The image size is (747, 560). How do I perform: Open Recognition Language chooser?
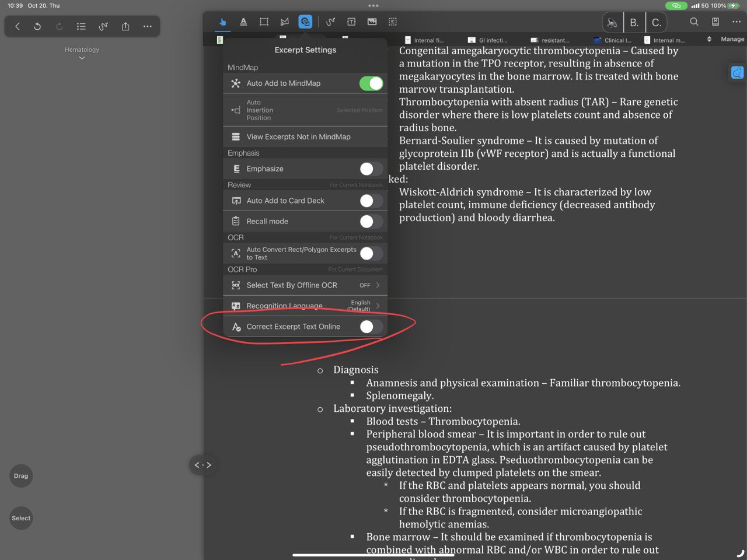pos(305,306)
